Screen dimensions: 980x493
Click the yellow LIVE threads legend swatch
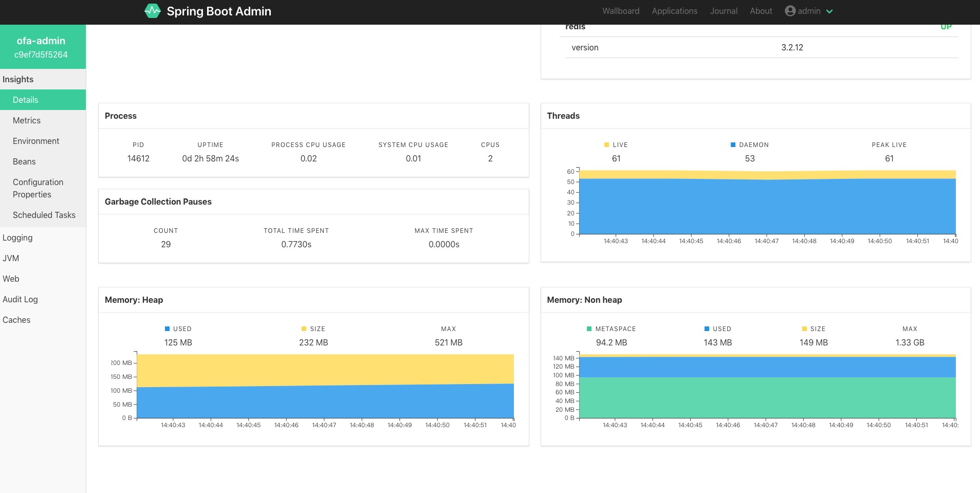pyautogui.click(x=606, y=145)
